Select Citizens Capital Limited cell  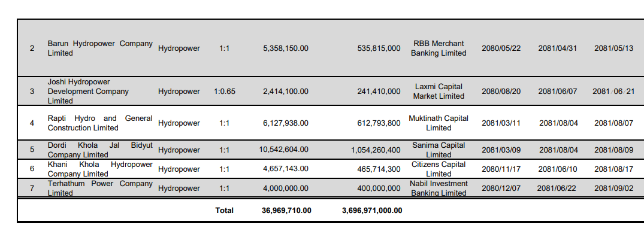[x=439, y=169]
